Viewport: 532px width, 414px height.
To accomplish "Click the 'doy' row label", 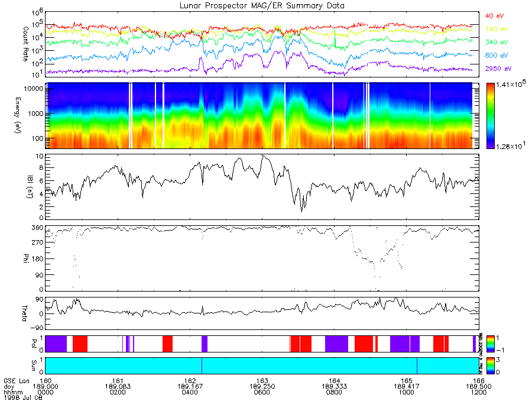I will [x=9, y=387].
